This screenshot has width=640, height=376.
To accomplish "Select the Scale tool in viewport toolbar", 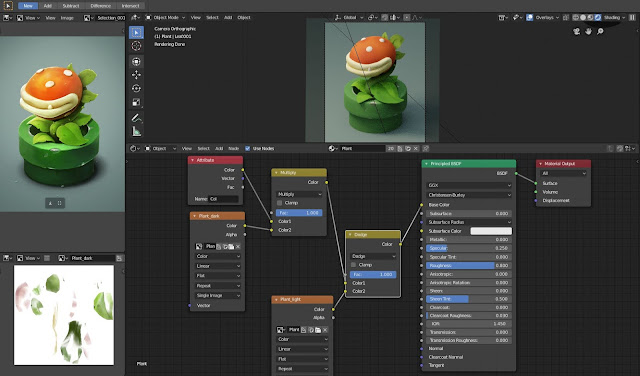I will pos(136,102).
